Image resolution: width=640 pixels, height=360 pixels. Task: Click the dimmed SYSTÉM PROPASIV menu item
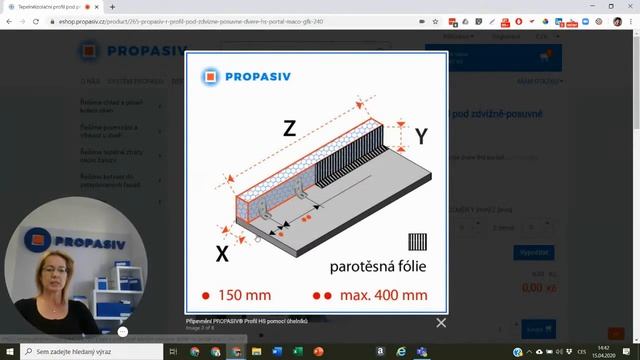pyautogui.click(x=136, y=82)
